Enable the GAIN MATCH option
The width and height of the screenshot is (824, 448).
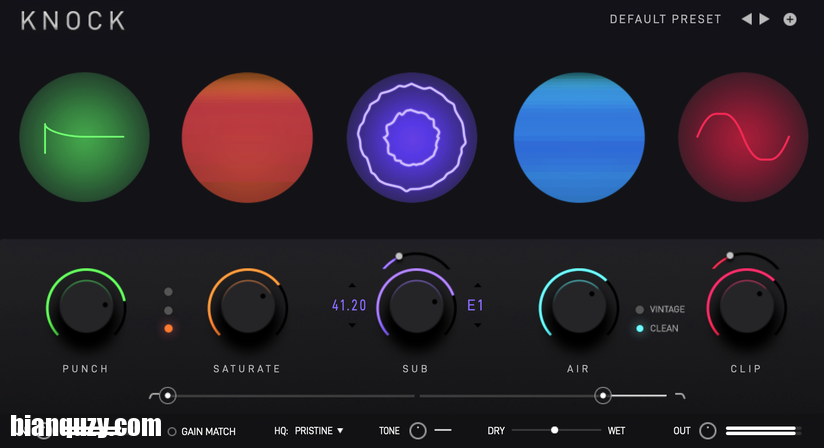tap(202, 432)
